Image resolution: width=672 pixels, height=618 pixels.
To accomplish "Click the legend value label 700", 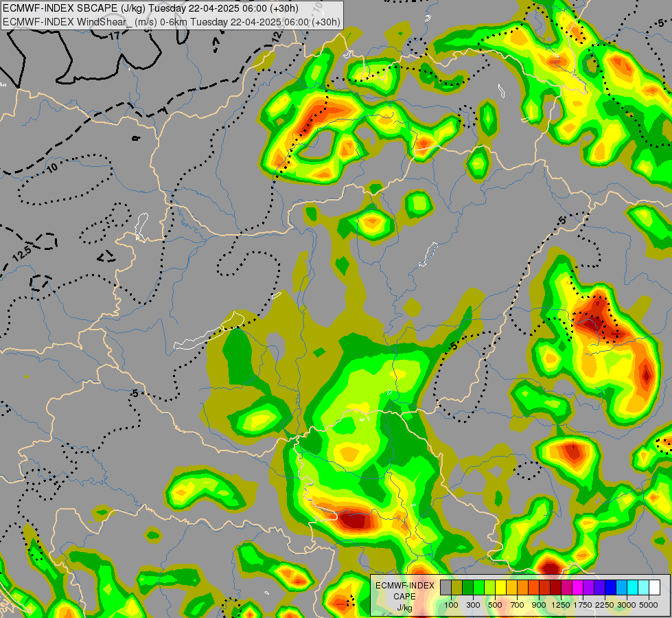I will click(518, 605).
